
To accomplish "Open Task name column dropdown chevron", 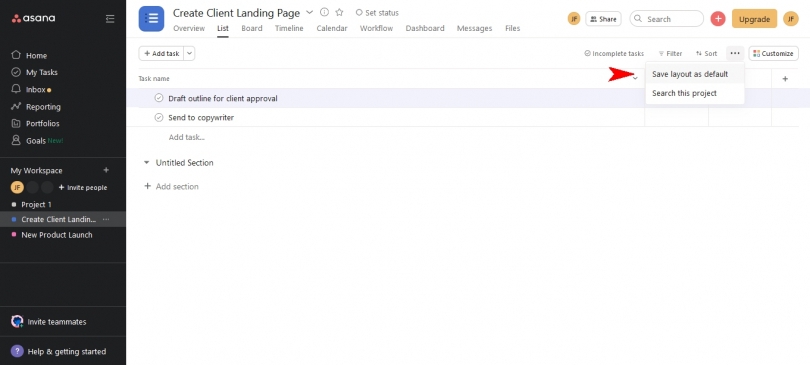I will pyautogui.click(x=635, y=78).
